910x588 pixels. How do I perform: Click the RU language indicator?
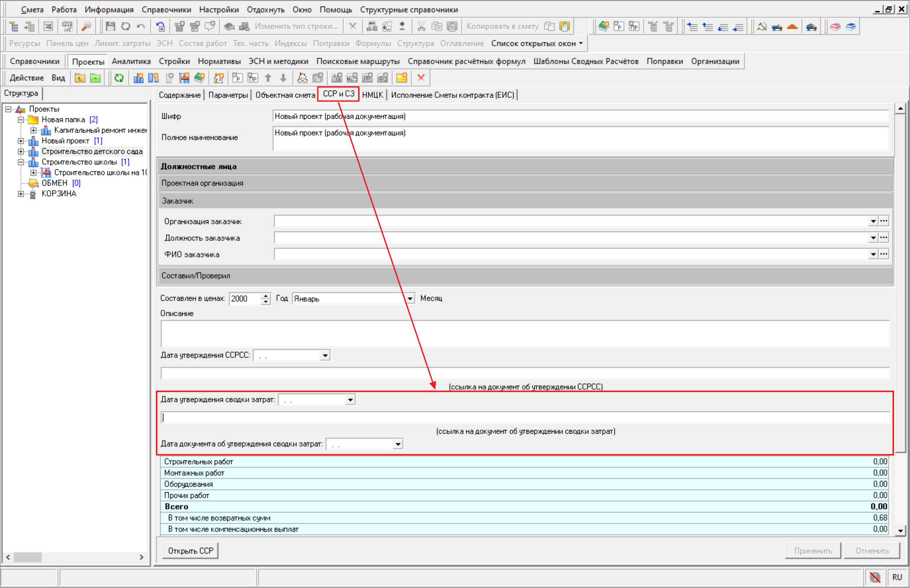(x=897, y=577)
